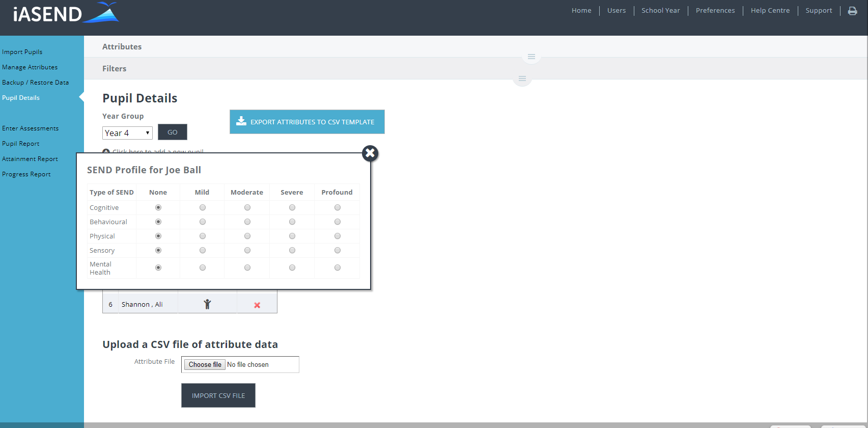Open SEND profile icon for Shannon, Ali
Screen dimensions: 868x428
207,304
